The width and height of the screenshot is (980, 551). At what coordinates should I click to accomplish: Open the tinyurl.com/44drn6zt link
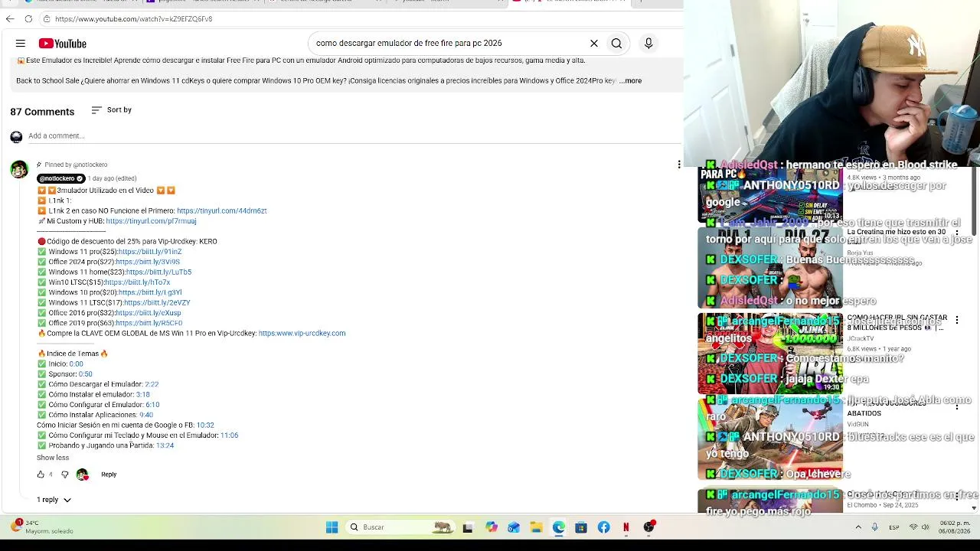pos(222,210)
